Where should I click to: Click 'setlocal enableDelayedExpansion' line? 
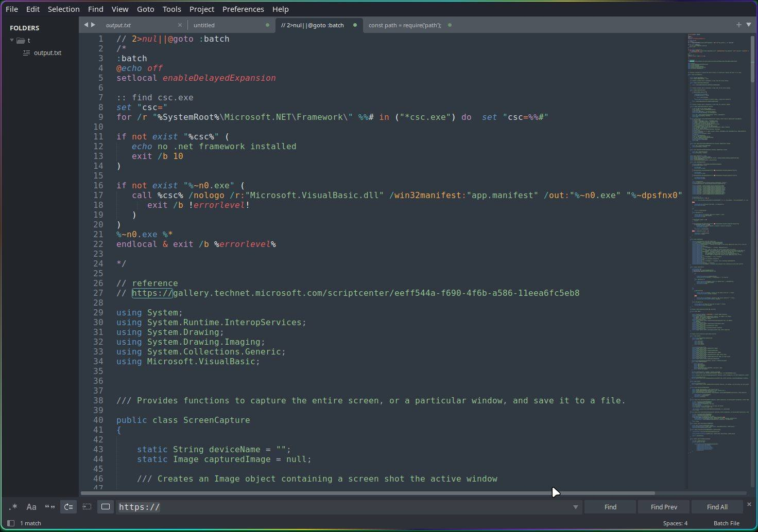[196, 78]
